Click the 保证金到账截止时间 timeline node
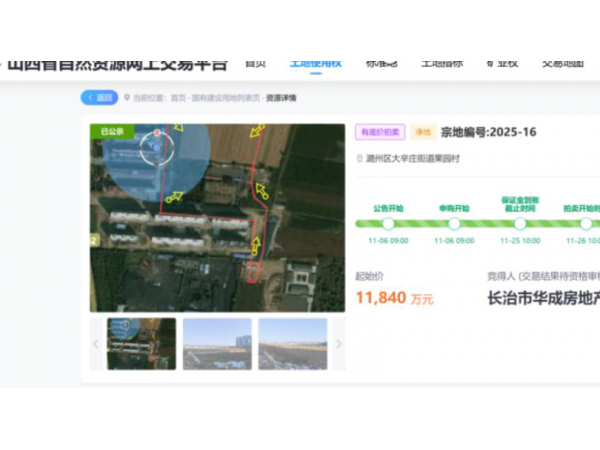 click(x=518, y=223)
